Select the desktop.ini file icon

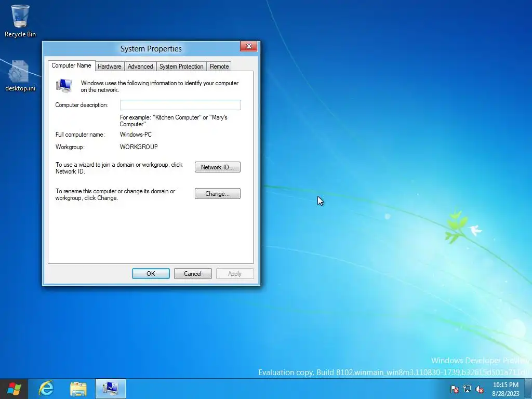coord(20,75)
